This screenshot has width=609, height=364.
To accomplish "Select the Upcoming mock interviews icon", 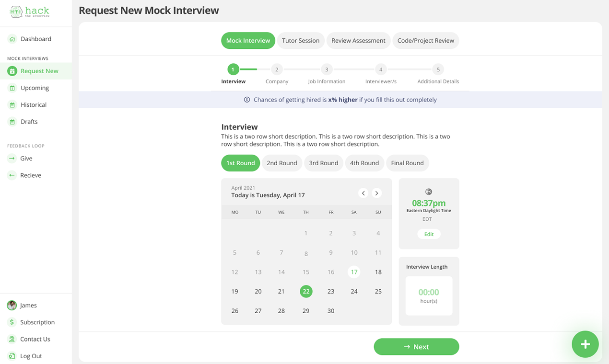I will 11,88.
